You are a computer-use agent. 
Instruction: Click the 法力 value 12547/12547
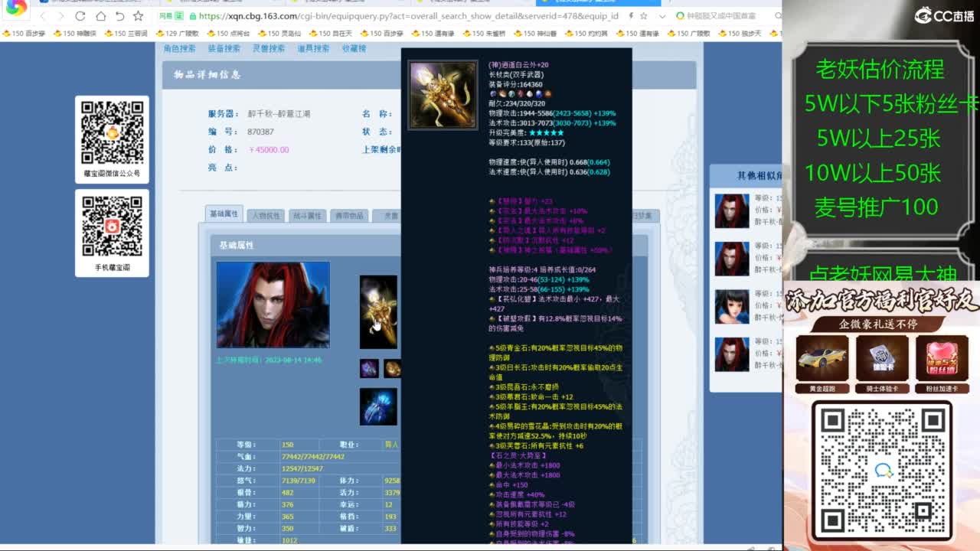tap(302, 468)
